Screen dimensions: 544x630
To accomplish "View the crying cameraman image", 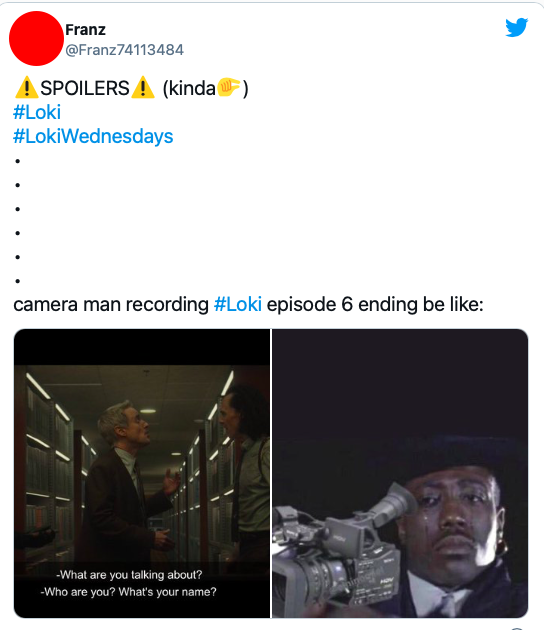I will tap(400, 473).
